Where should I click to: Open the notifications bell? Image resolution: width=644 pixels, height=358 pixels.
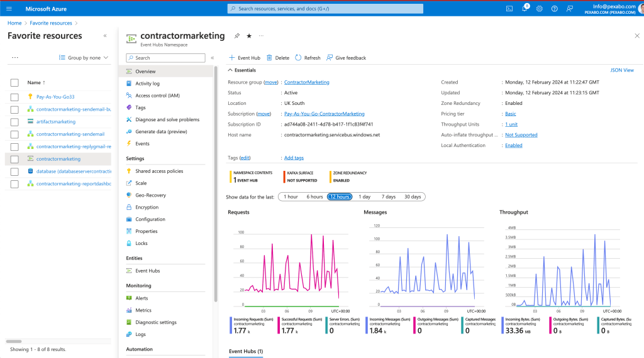(525, 9)
